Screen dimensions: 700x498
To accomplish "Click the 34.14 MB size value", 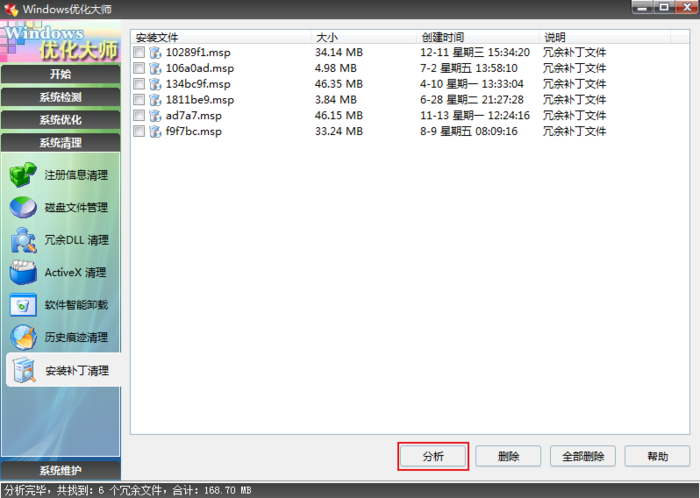I will coord(339,53).
